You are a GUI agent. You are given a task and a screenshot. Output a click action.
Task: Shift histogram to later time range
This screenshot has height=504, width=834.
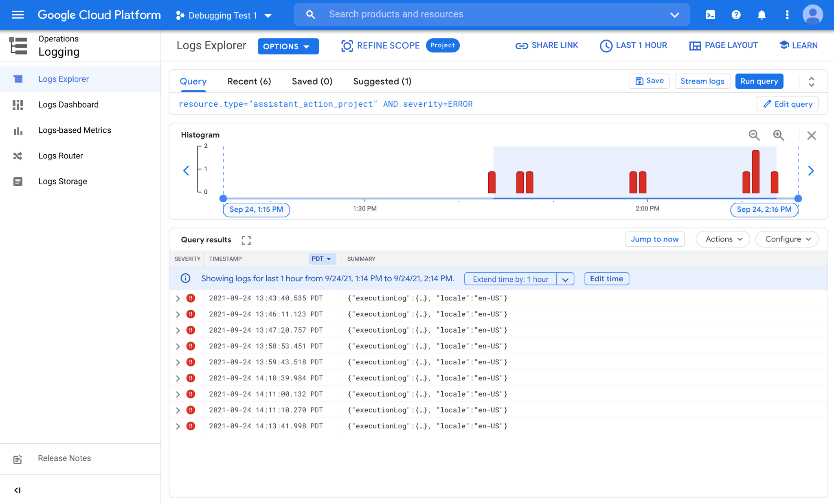(x=811, y=171)
